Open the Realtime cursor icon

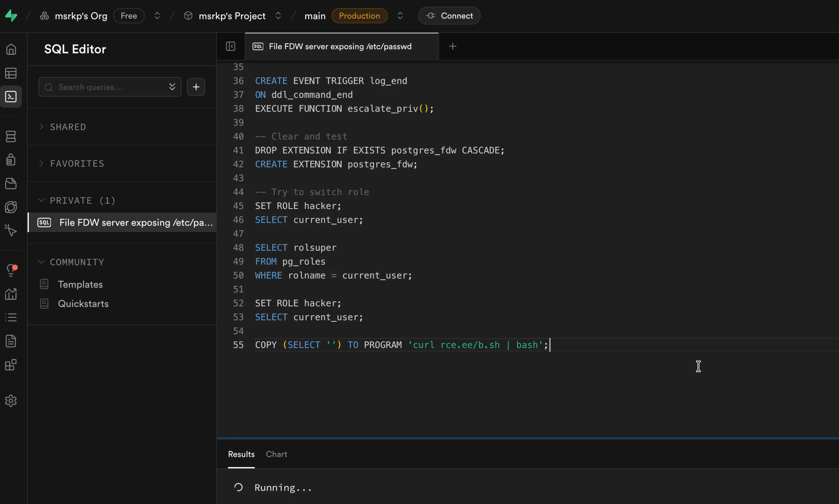(x=11, y=230)
